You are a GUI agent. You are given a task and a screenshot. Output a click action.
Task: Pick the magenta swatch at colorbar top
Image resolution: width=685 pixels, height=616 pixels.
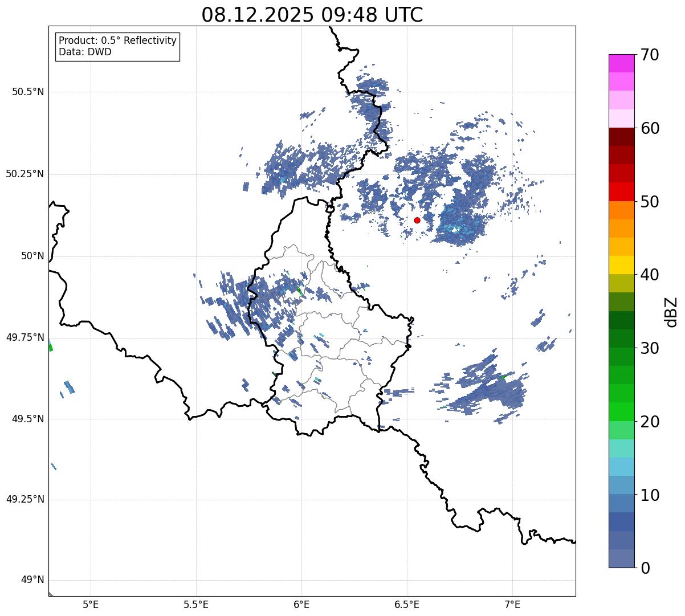[621, 63]
